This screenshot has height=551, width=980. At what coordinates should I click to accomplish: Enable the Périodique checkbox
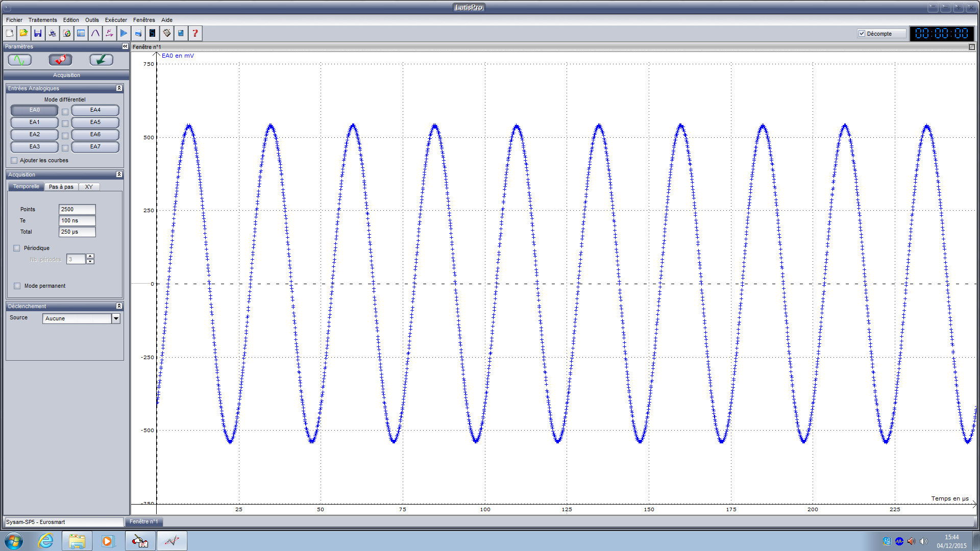point(17,248)
